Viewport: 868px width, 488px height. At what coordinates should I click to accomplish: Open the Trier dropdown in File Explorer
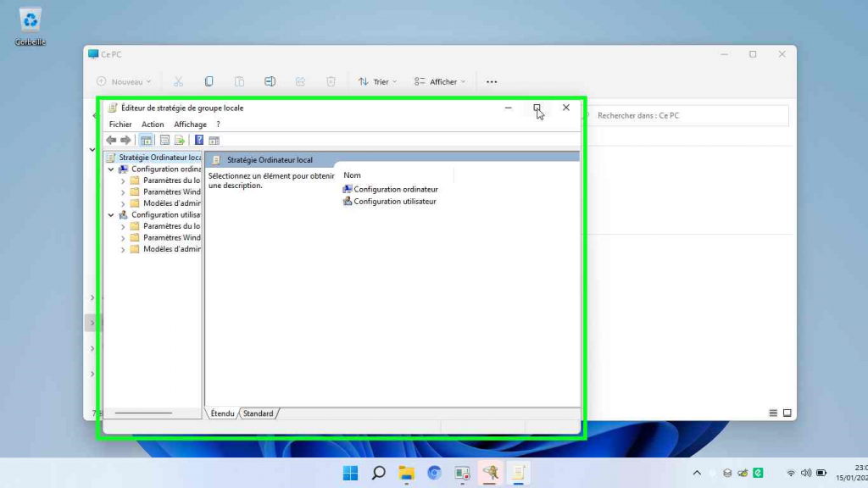click(378, 81)
